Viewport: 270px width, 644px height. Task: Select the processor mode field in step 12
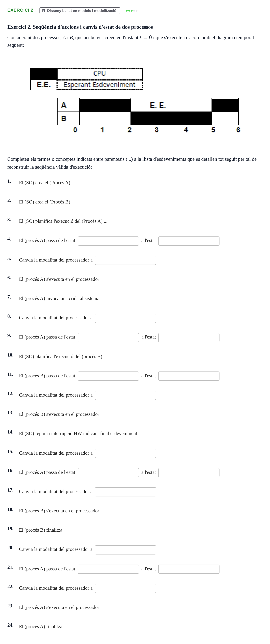pyautogui.click(x=126, y=395)
